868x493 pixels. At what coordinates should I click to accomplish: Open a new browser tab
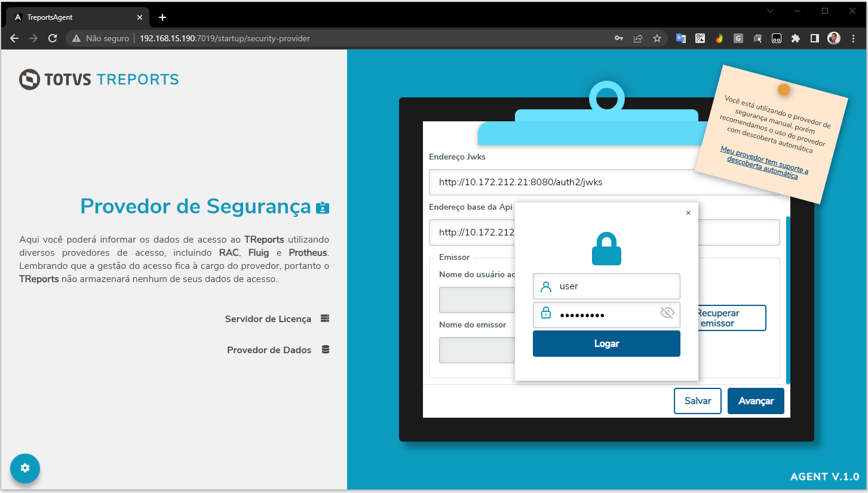coord(162,17)
